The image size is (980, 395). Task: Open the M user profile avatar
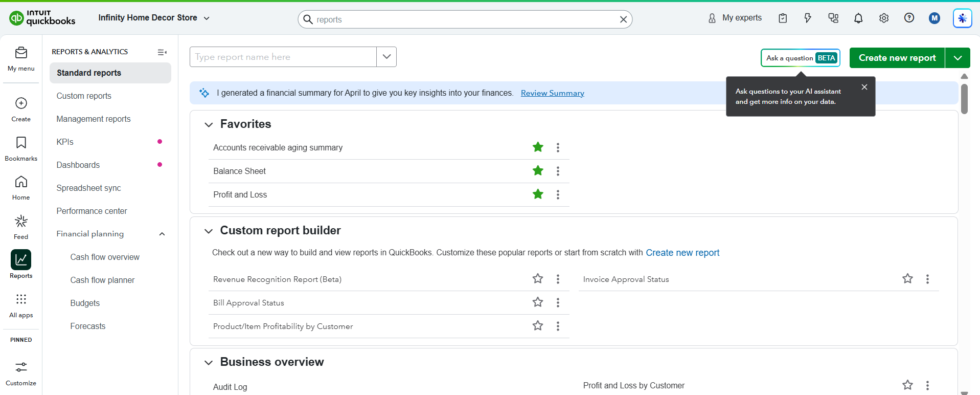pos(935,18)
